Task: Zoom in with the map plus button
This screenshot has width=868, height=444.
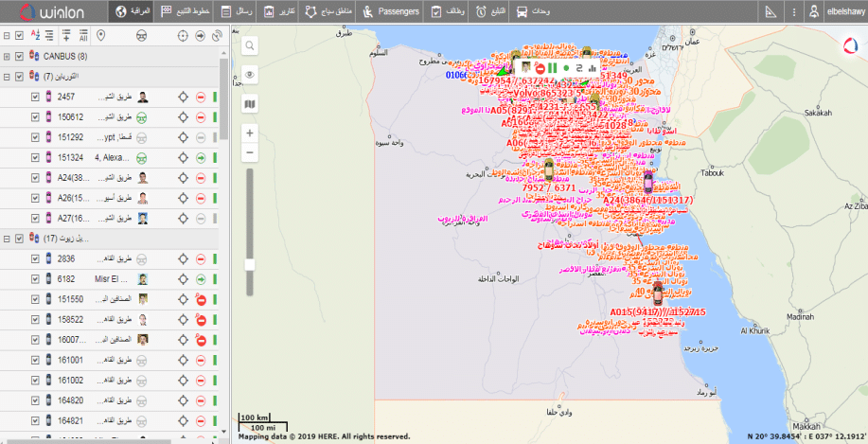Action: 249,133
